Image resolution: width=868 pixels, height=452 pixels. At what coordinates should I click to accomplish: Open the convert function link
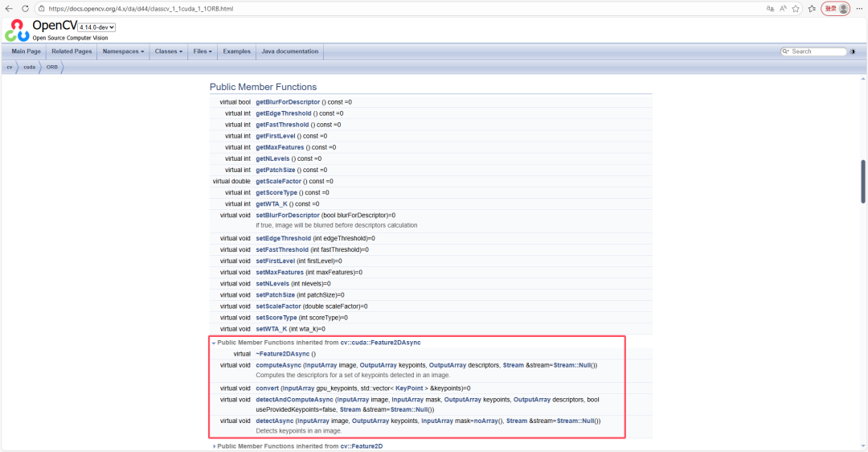tap(267, 388)
